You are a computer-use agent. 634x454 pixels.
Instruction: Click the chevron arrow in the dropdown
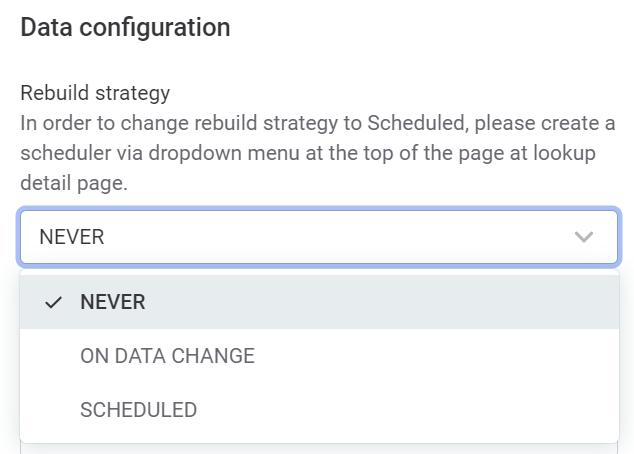coord(584,237)
